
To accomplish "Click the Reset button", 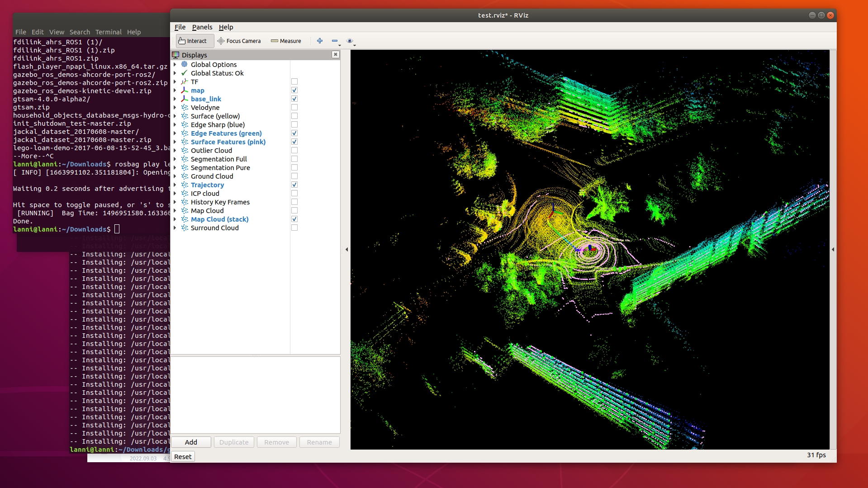I will [x=183, y=456].
